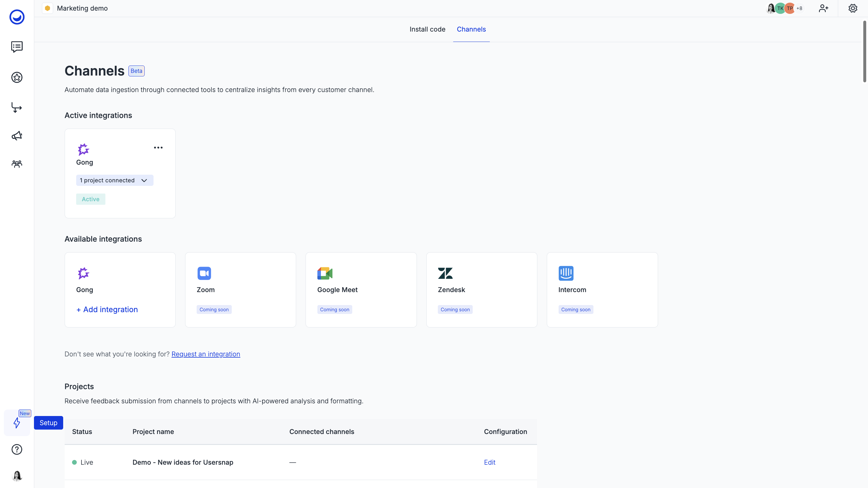Open the user profile avatar at bottom
The width and height of the screenshot is (868, 488).
(x=17, y=476)
